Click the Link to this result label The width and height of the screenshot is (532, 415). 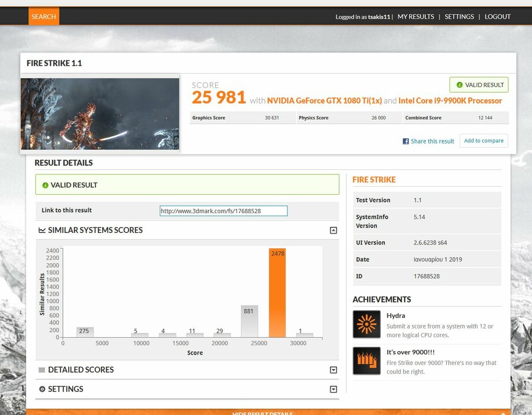66,210
